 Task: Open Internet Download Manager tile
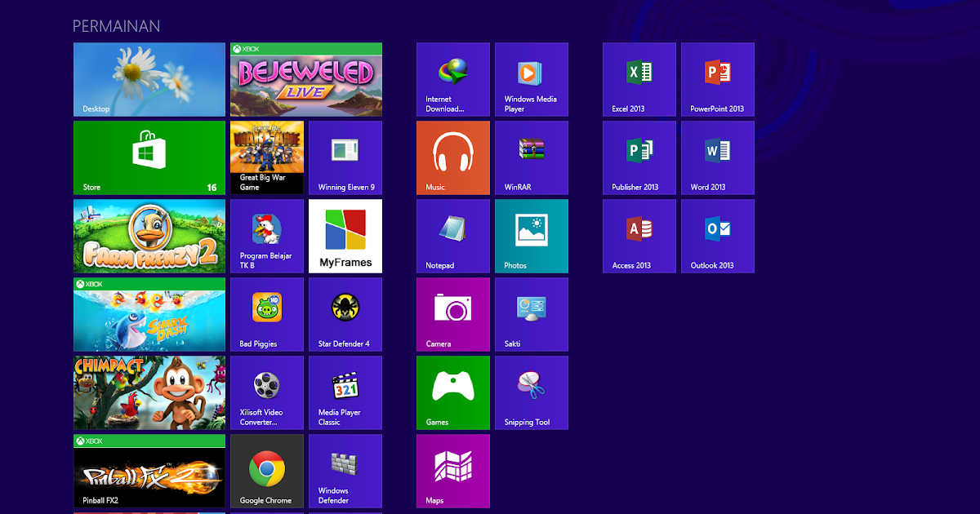pos(453,79)
